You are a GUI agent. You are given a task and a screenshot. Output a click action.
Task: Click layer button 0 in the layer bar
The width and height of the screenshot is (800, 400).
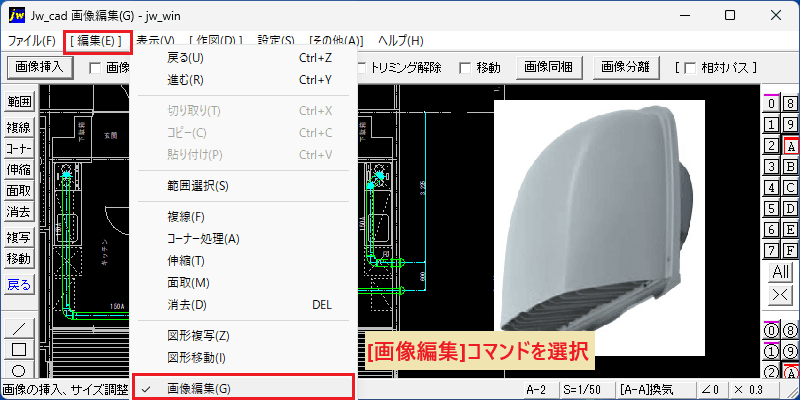coord(771,104)
